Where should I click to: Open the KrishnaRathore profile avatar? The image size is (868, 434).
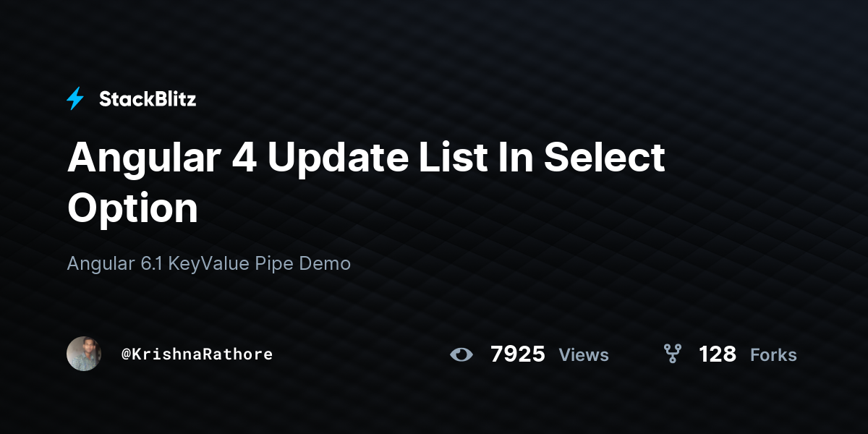[x=84, y=354]
